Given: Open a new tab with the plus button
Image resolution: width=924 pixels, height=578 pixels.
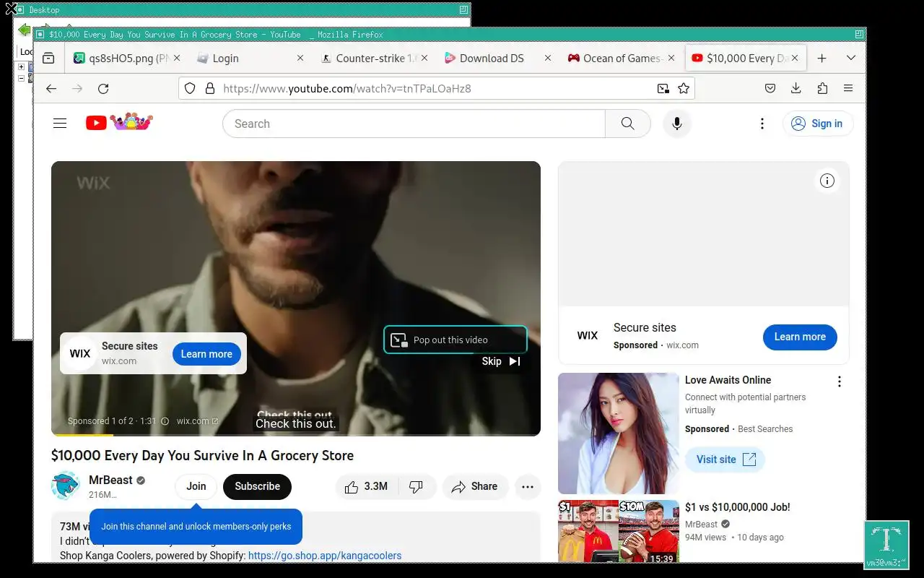Looking at the screenshot, I should tap(821, 58).
